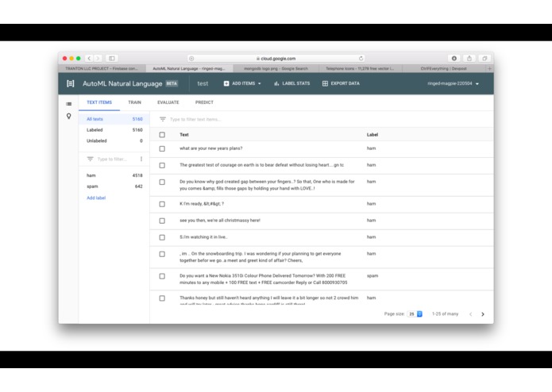Click the privacy report icon in address bar
The image size is (552, 392).
click(191, 59)
